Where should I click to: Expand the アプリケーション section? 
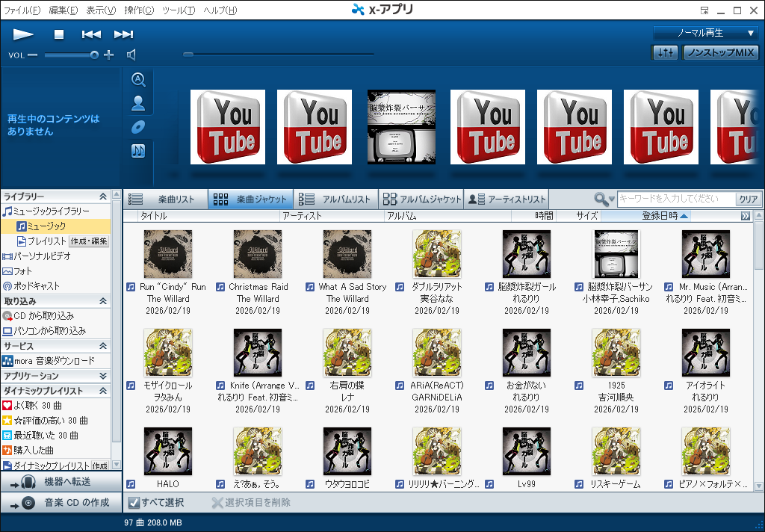pyautogui.click(x=103, y=376)
